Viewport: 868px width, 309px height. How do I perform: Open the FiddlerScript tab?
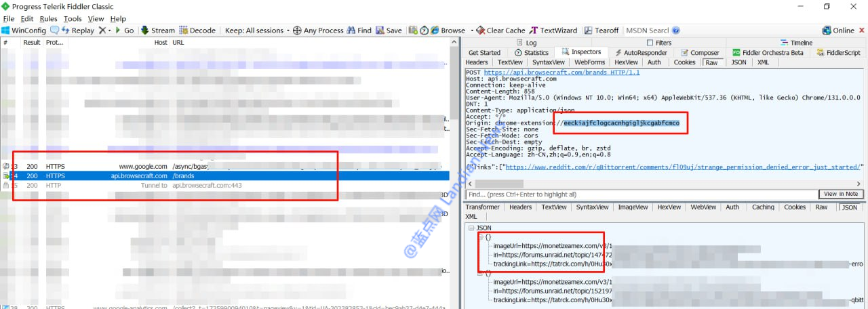[x=838, y=53]
